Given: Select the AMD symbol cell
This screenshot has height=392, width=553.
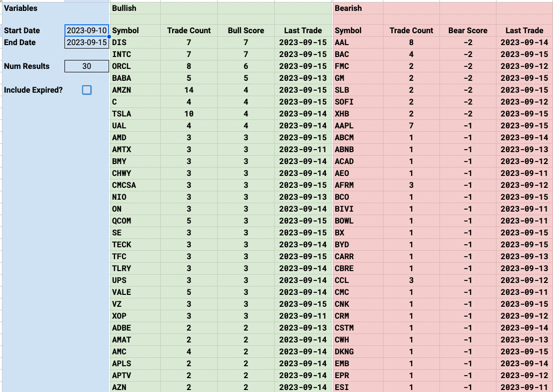Looking at the screenshot, I should click(x=135, y=137).
